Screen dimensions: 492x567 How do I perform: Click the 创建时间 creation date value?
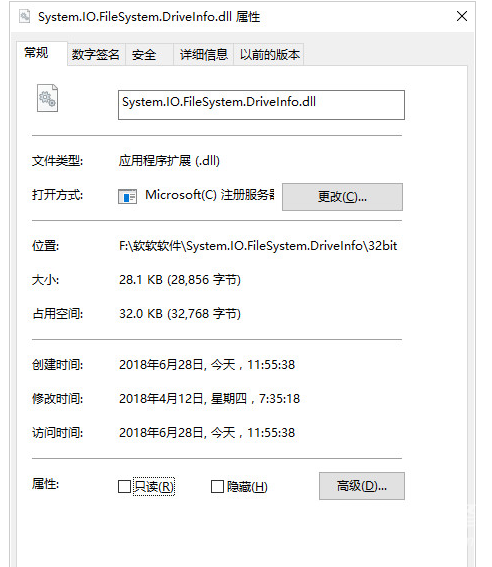pyautogui.click(x=207, y=364)
